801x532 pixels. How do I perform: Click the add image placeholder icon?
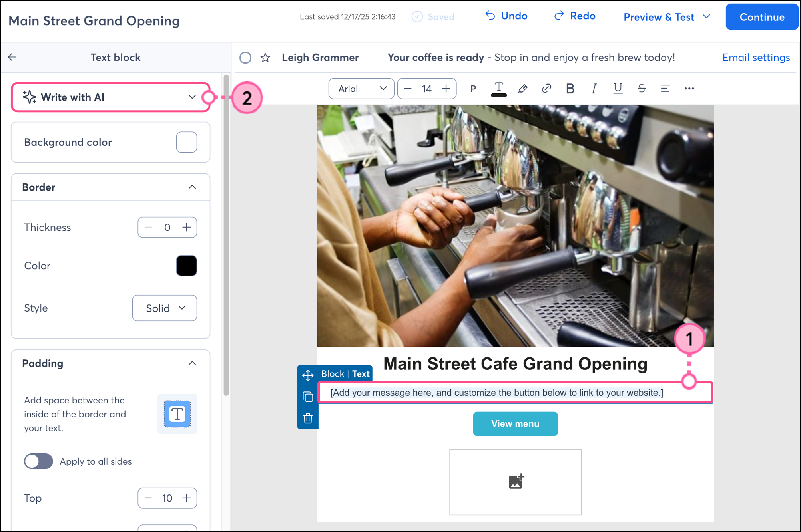[x=516, y=482]
